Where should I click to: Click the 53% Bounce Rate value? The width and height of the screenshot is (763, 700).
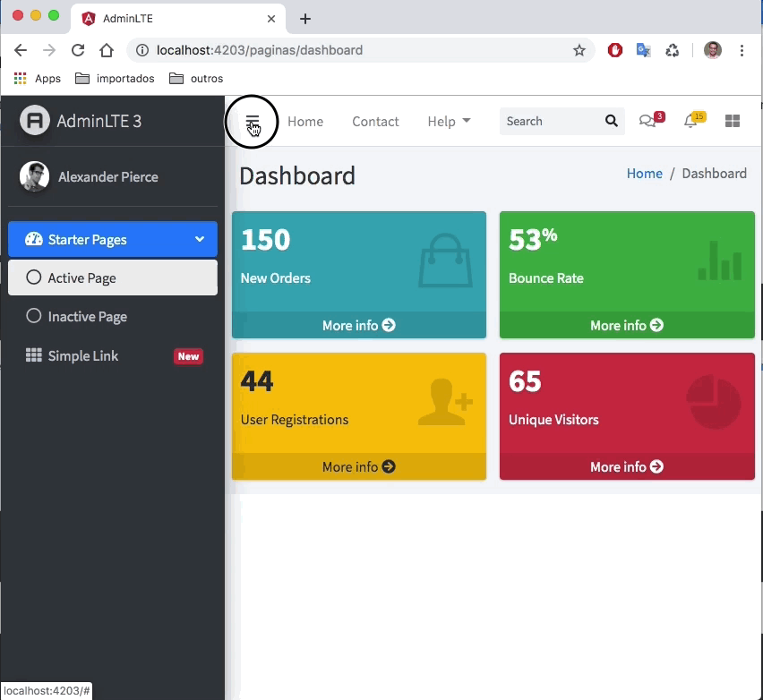click(x=533, y=239)
